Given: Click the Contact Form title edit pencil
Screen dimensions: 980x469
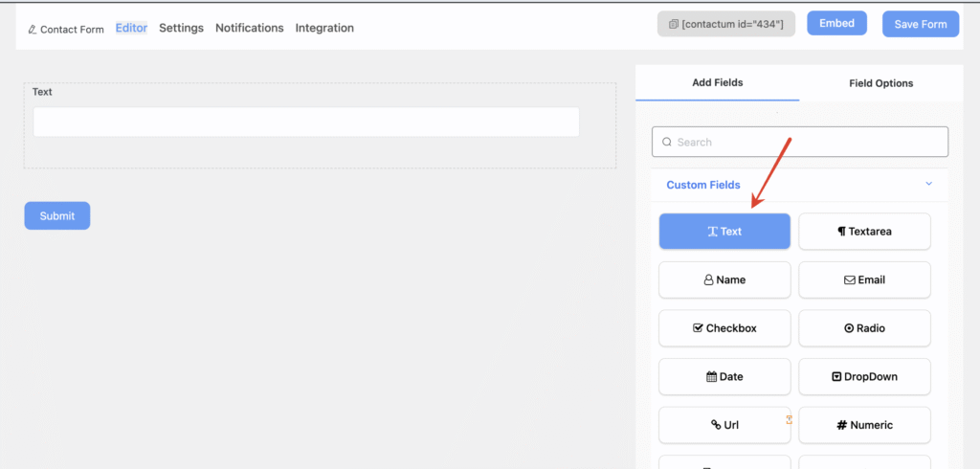Looking at the screenshot, I should [33, 30].
